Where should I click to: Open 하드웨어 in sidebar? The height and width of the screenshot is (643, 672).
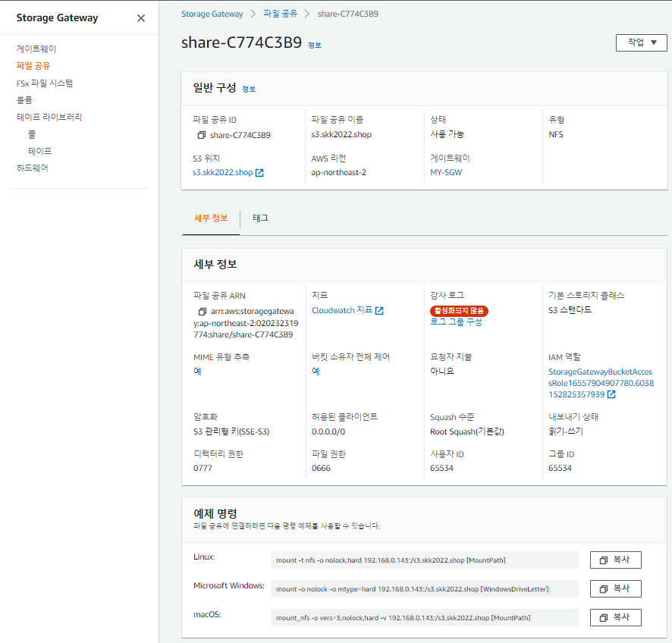(33, 168)
